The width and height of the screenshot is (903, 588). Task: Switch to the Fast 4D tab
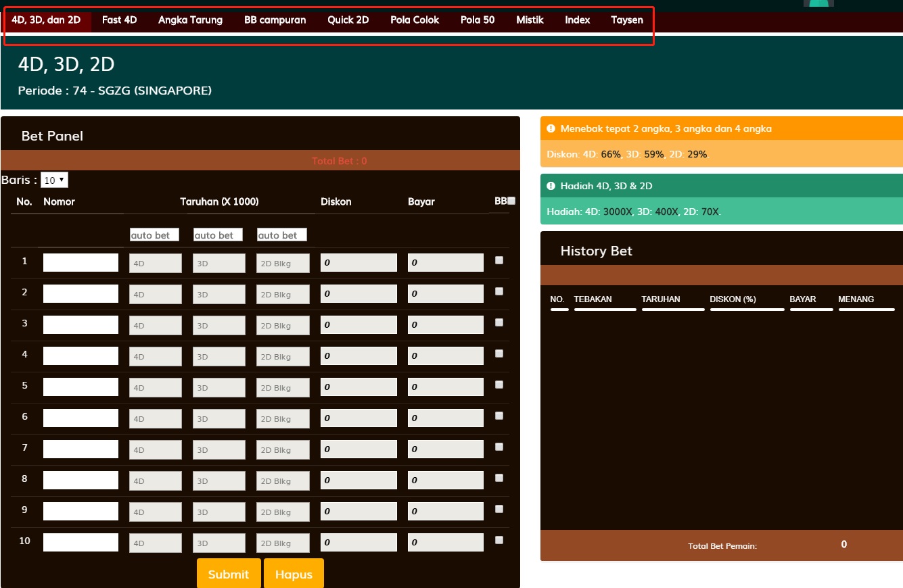pyautogui.click(x=120, y=20)
